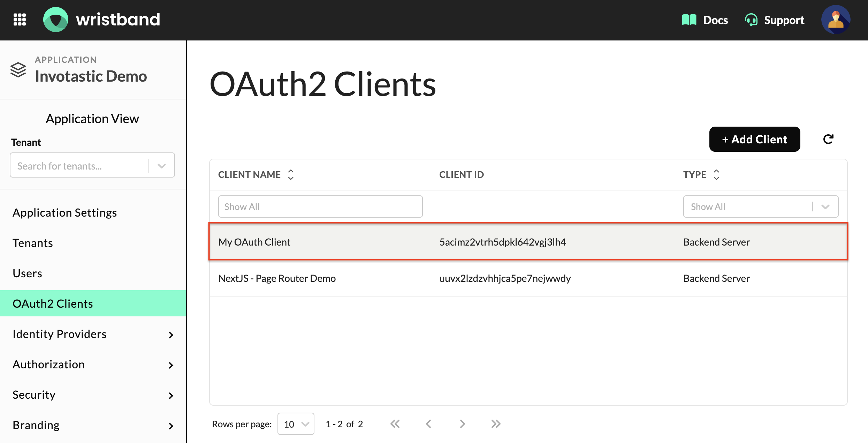Click the Add Client button

point(755,139)
